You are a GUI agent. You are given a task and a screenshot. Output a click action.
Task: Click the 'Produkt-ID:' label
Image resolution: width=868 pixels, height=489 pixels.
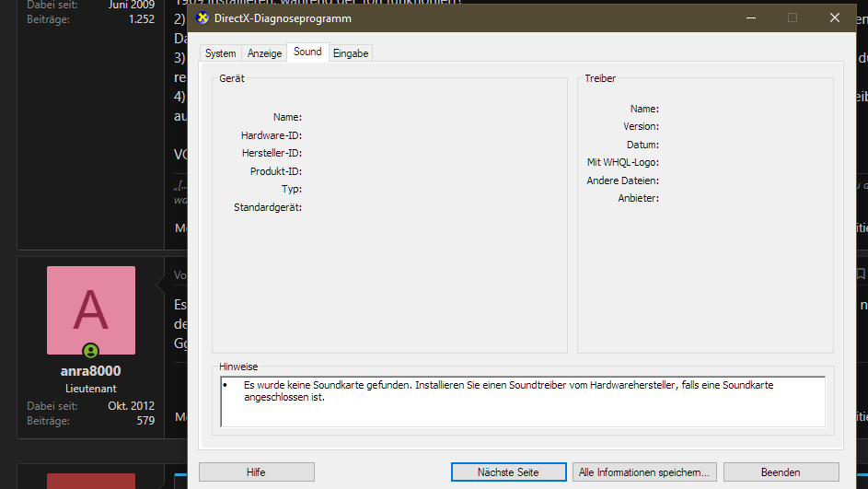coord(275,171)
